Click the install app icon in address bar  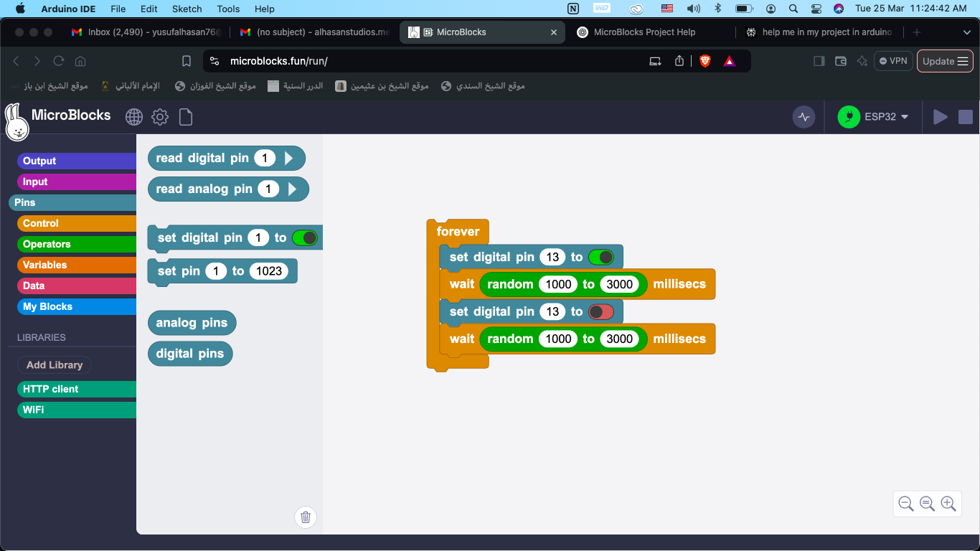pos(655,61)
